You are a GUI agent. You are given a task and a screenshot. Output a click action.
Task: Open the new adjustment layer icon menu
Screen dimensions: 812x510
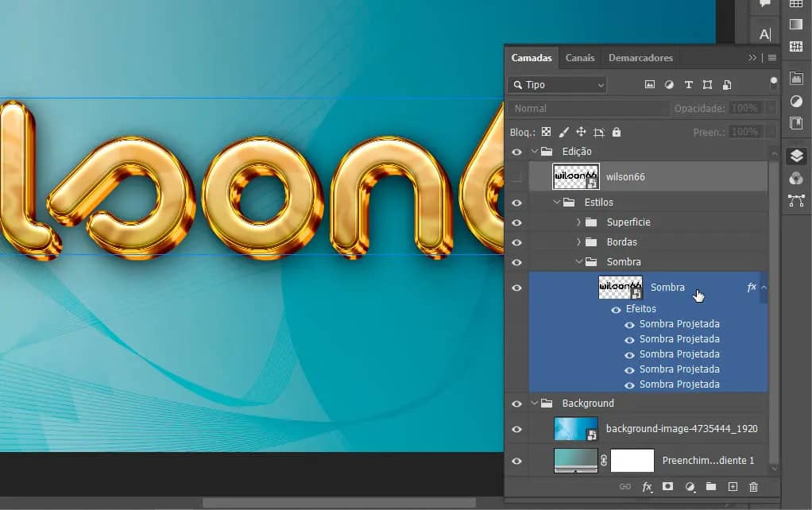(690, 486)
